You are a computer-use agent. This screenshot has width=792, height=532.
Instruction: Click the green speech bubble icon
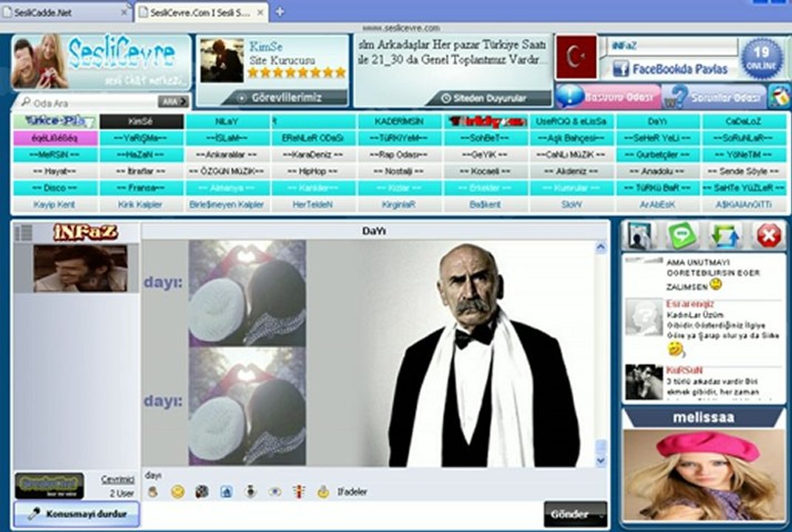(x=682, y=236)
